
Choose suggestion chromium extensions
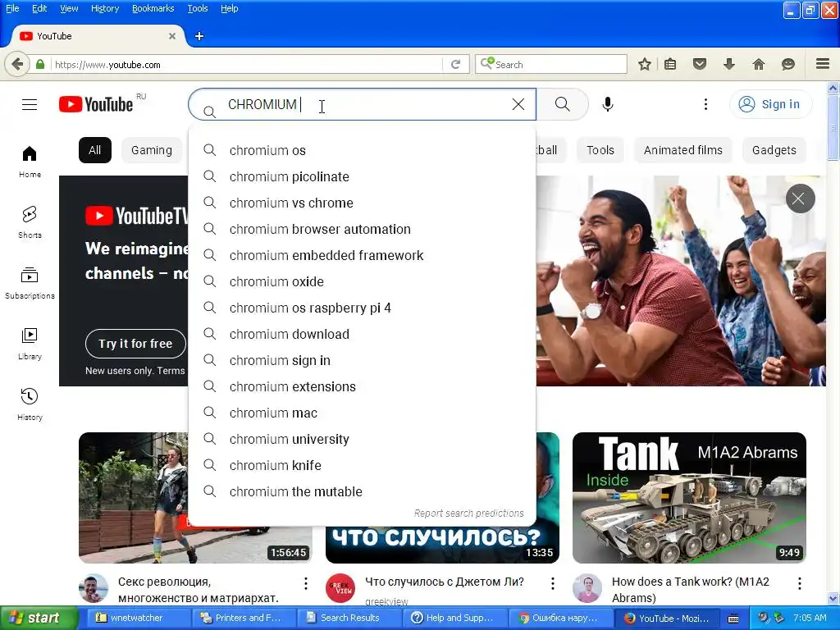coord(362,387)
